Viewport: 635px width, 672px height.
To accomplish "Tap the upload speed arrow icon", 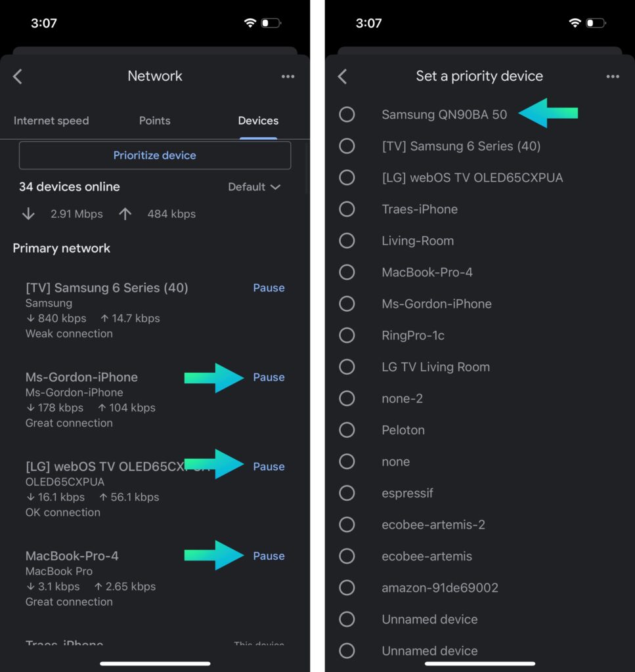I will click(125, 213).
